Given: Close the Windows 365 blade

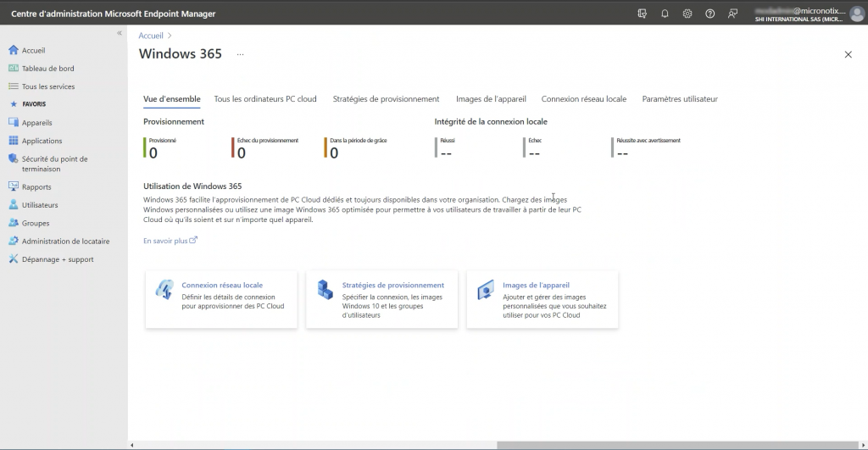Looking at the screenshot, I should pos(848,54).
